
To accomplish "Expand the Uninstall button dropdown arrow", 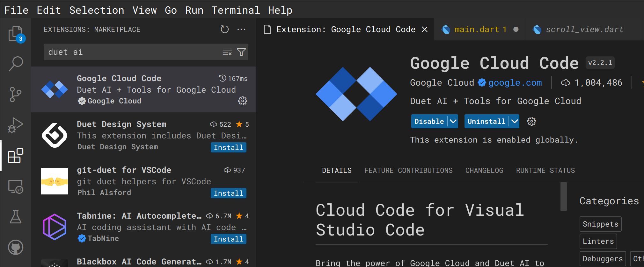I will 514,121.
